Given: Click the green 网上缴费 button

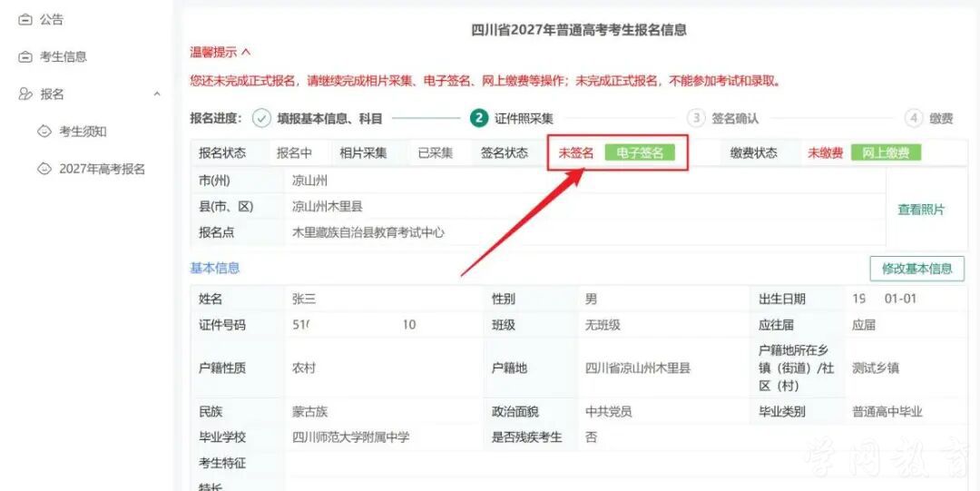Looking at the screenshot, I should [x=886, y=152].
